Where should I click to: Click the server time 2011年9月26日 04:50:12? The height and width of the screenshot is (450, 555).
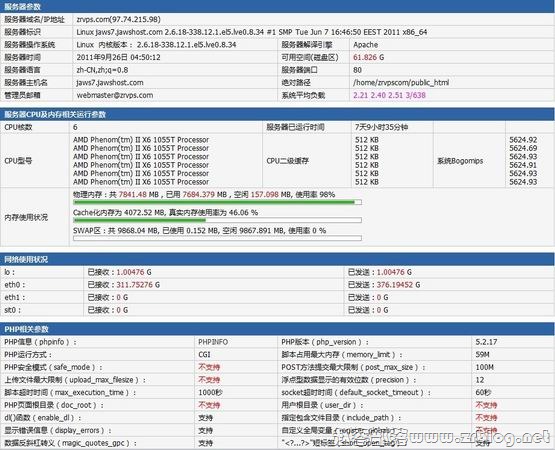click(x=118, y=57)
